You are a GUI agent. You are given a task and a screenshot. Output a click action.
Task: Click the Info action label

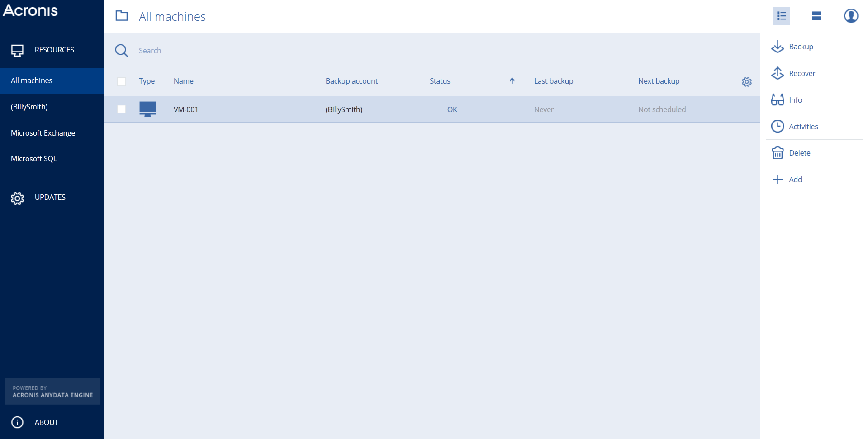click(795, 100)
